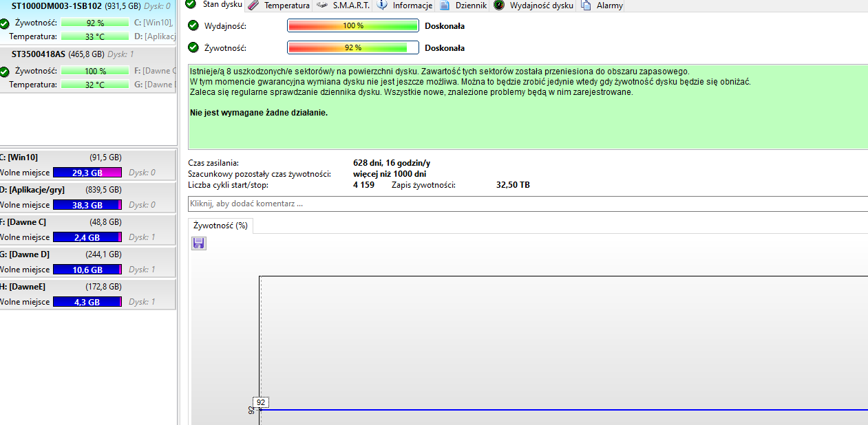Click the 92 marker on the chart
The width and height of the screenshot is (868, 425).
click(261, 402)
